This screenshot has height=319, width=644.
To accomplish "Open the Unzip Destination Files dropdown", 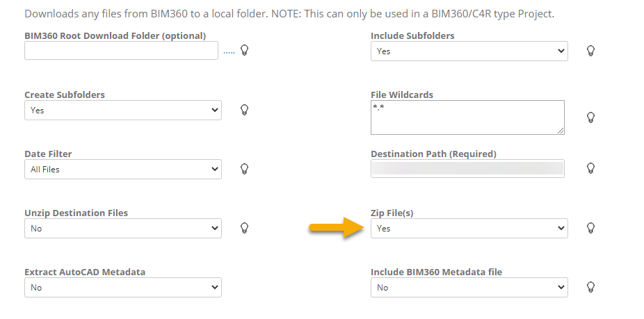I will click(x=122, y=228).
